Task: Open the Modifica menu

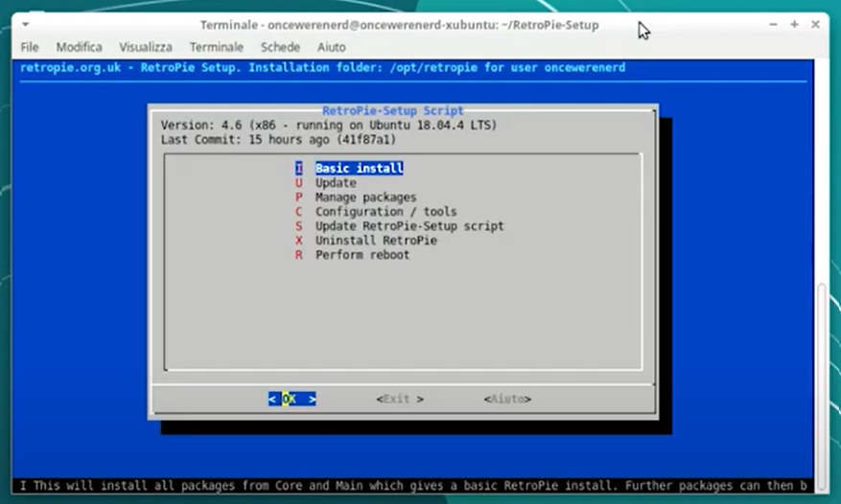Action: coord(79,47)
